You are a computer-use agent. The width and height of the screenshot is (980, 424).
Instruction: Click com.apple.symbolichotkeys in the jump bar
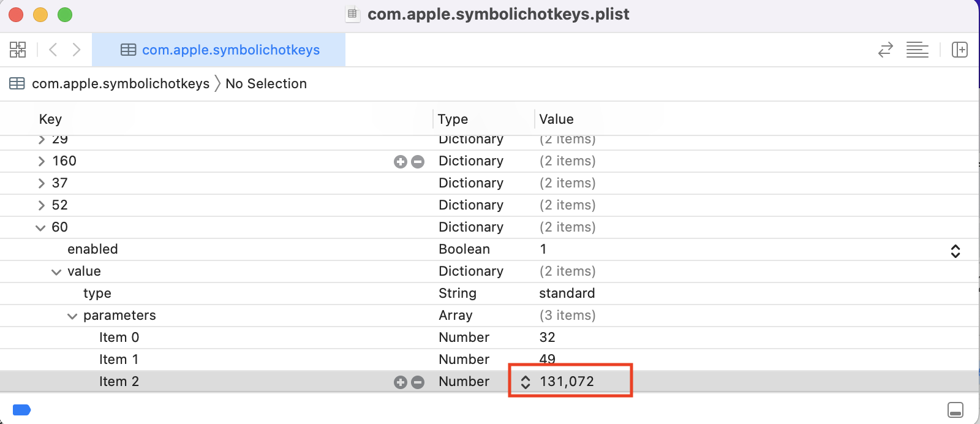click(x=121, y=83)
